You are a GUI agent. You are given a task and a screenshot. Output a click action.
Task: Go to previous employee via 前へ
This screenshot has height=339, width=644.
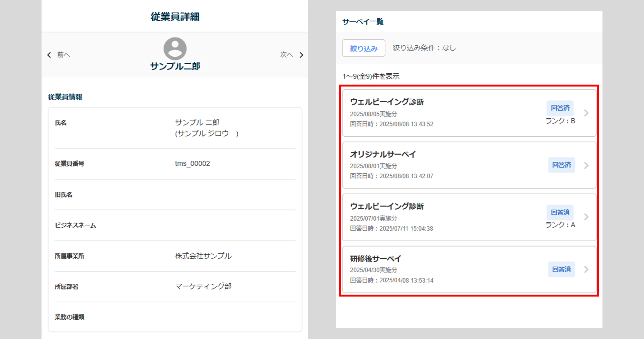(x=63, y=55)
